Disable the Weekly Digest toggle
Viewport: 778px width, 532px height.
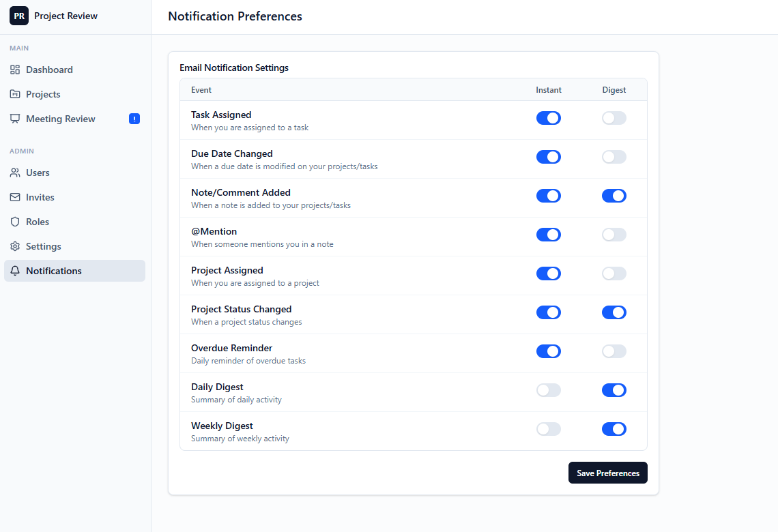[x=614, y=428]
